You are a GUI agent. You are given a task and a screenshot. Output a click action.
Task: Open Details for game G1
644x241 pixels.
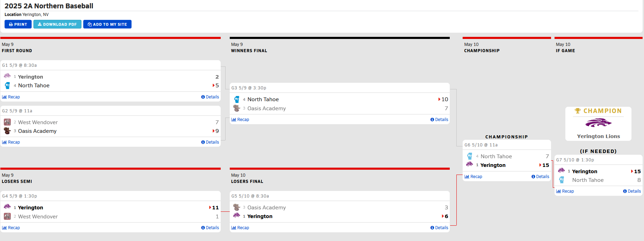pos(210,97)
